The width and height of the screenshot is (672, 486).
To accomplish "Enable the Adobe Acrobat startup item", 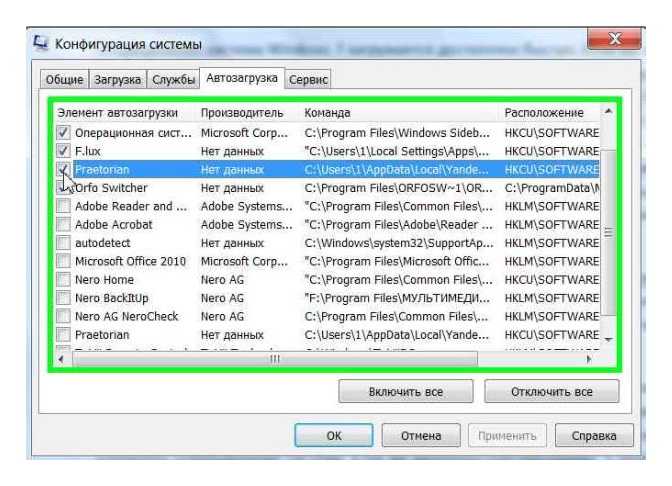I will (63, 225).
